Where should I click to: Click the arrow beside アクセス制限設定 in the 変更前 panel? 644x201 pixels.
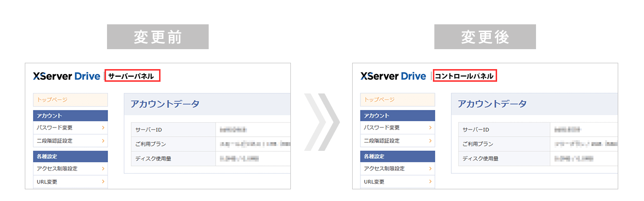103,169
